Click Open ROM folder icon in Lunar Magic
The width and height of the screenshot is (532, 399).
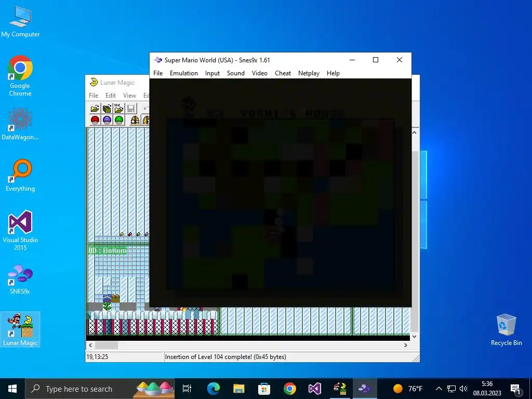95,109
